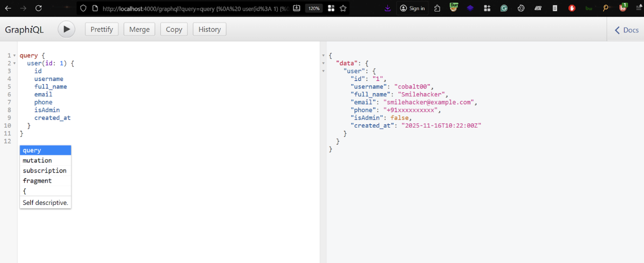Screen dimensions: 644x263
Task: Select 'subscription' in the autocomplete list
Action: click(x=46, y=171)
